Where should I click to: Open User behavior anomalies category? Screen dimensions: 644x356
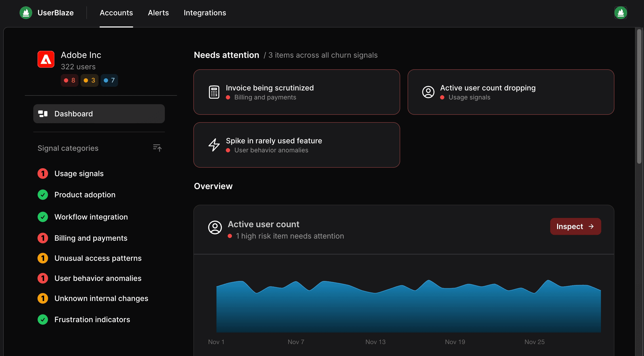click(98, 278)
